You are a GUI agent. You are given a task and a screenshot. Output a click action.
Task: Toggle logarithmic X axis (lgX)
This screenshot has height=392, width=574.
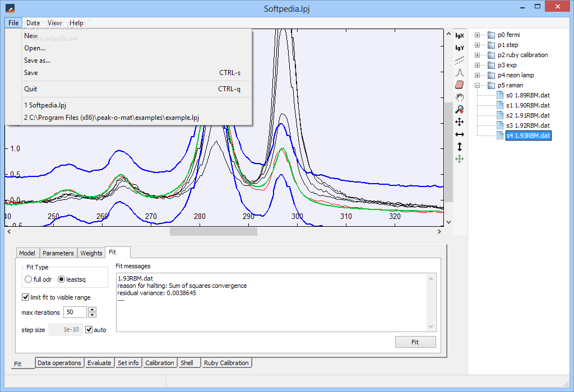[460, 35]
